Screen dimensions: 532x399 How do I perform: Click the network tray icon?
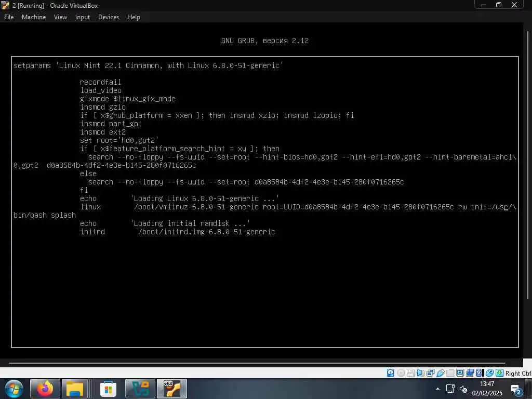(x=450, y=389)
